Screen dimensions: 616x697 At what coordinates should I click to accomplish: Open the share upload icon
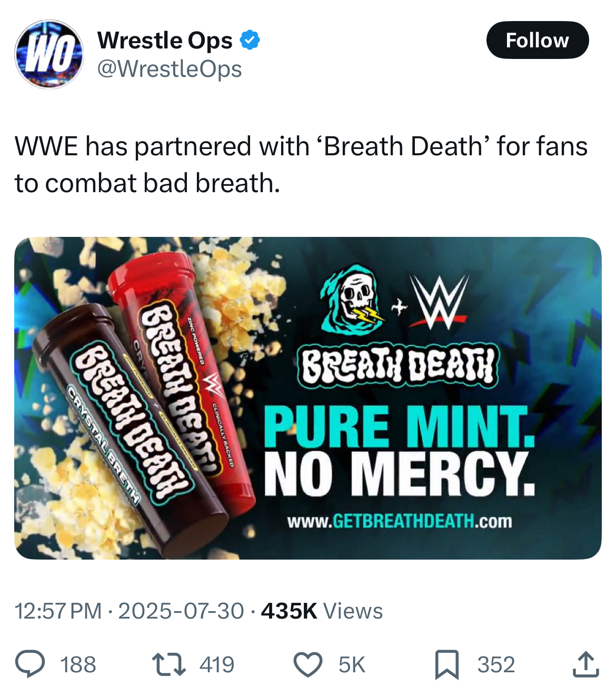click(585, 664)
